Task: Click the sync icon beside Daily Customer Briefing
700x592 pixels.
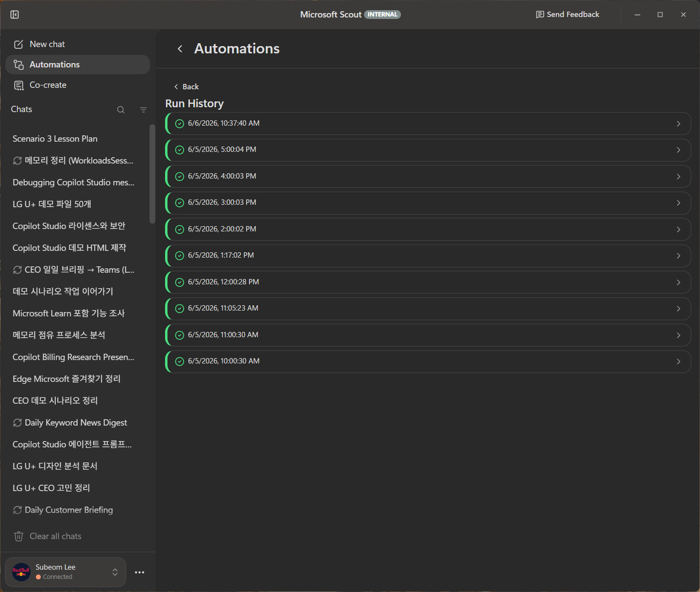Action: (17, 510)
